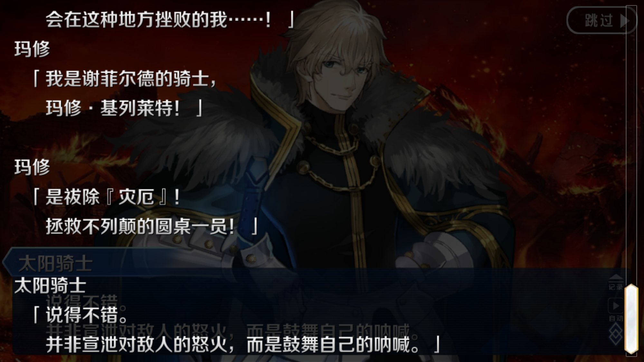Click the scrollbar track above the handle
The image size is (644, 362).
631,145
